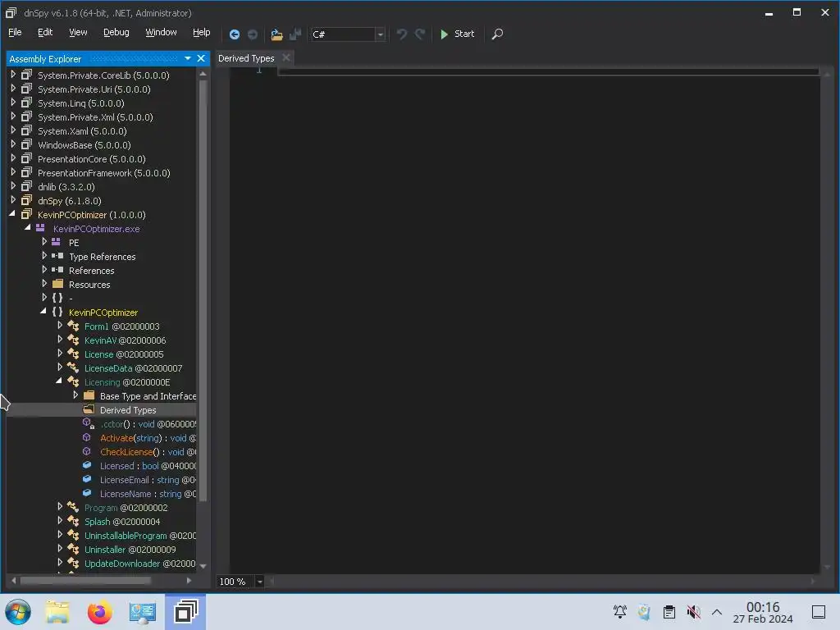Open search with the magnifier icon
This screenshot has width=840, height=630.
tap(497, 34)
